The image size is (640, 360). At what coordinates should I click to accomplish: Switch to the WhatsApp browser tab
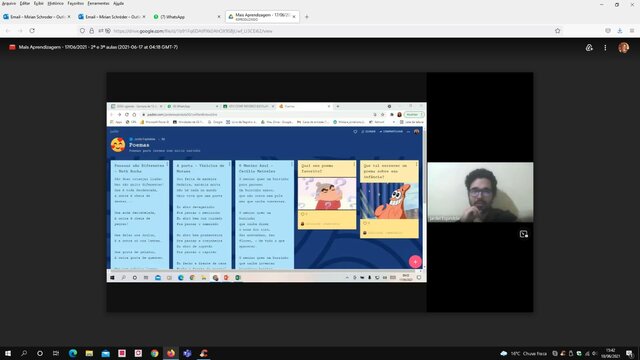[x=184, y=17]
